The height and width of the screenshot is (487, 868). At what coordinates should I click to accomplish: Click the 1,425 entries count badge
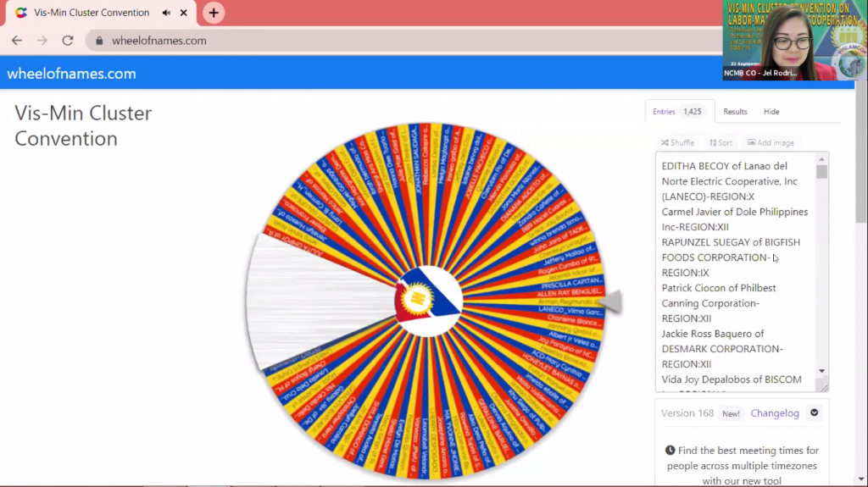[x=692, y=111]
